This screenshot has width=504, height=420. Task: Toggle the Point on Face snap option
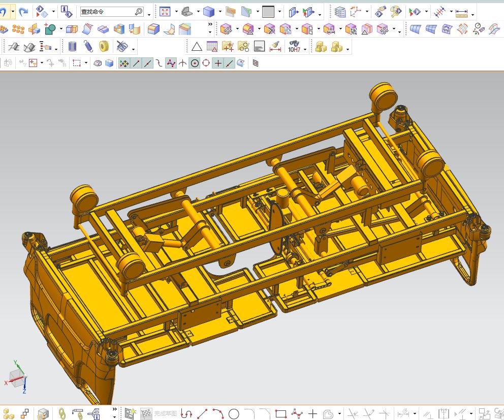point(241,63)
